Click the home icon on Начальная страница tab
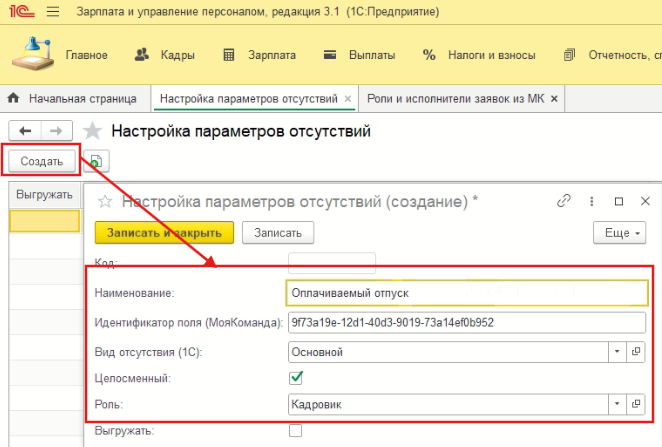Viewport: 662px width, 447px height. (x=14, y=99)
